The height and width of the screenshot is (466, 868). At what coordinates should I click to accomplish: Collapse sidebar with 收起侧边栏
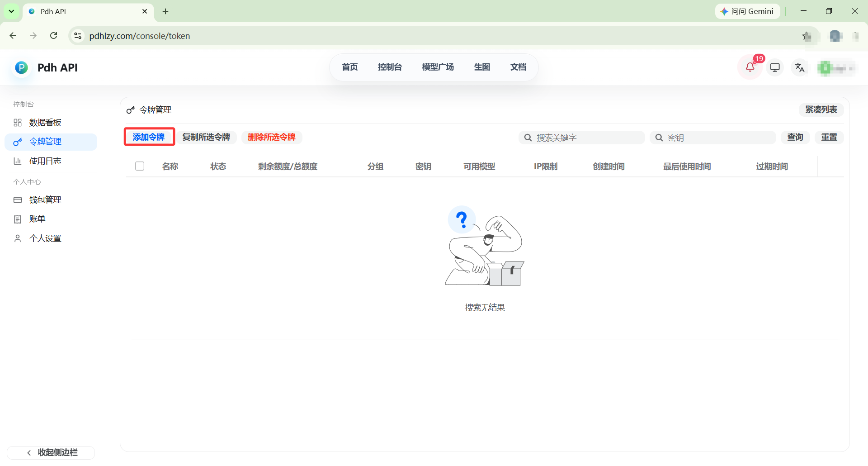(x=51, y=452)
